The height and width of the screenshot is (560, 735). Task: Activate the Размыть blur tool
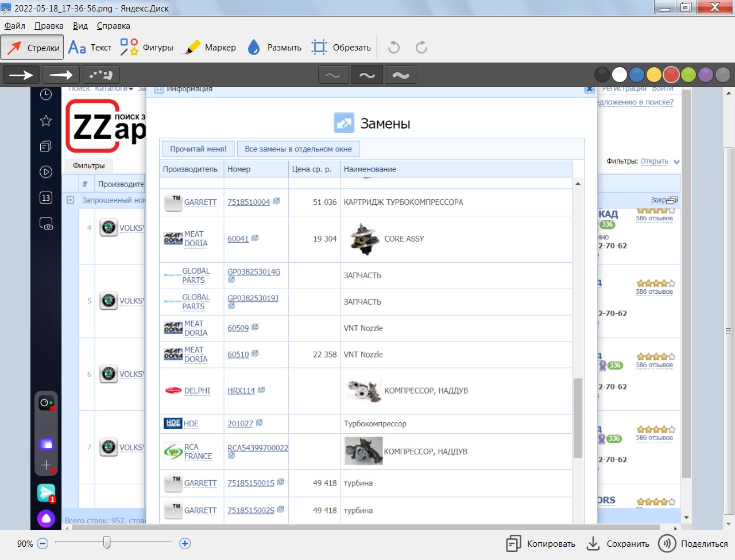274,48
